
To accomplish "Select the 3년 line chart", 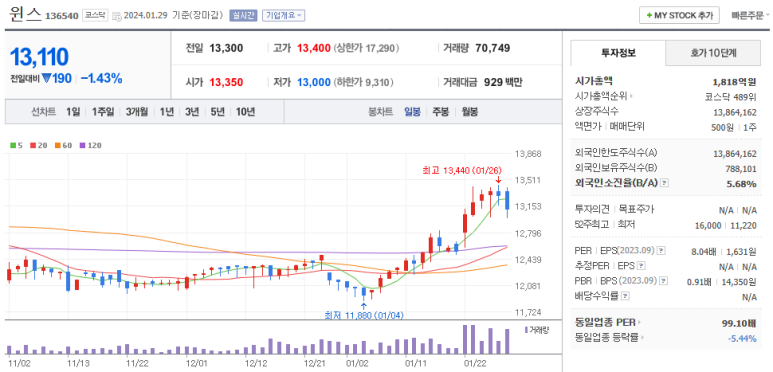I will click(192, 112).
